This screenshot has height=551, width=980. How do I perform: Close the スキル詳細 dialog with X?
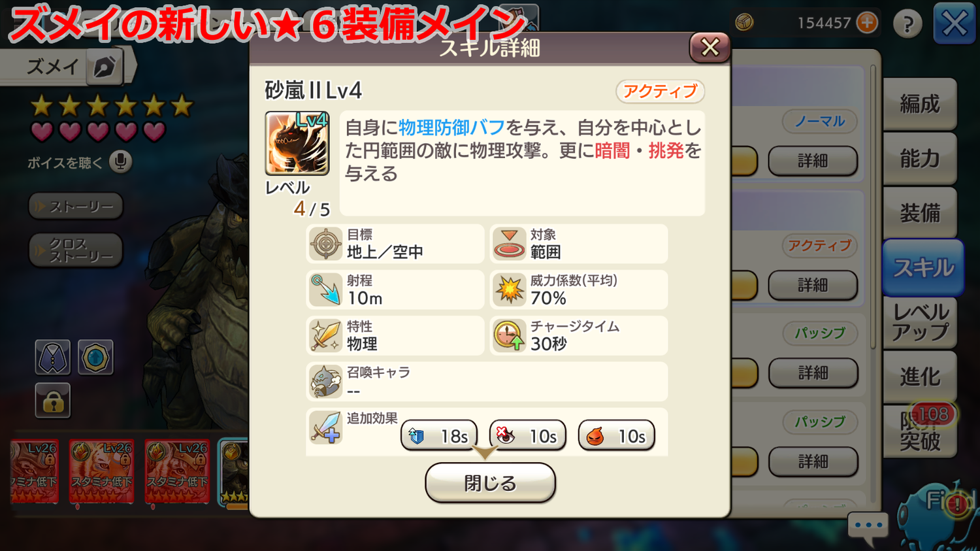710,47
